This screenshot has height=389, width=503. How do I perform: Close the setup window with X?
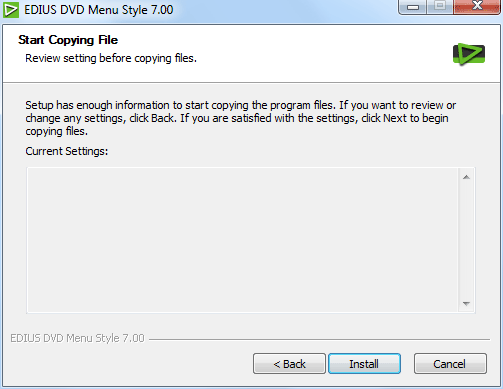click(477, 7)
